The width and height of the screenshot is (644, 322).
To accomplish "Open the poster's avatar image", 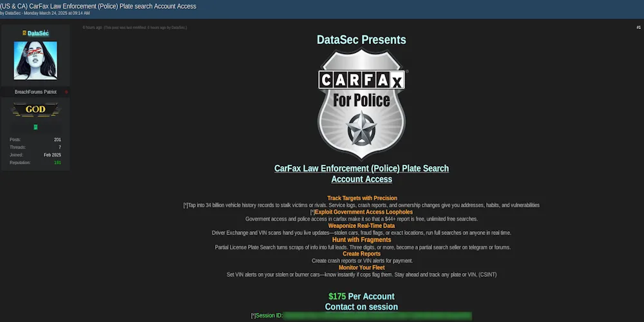I will pos(35,61).
